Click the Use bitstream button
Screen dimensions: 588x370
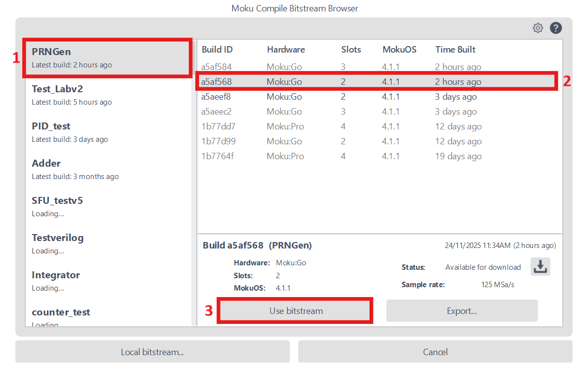296,311
